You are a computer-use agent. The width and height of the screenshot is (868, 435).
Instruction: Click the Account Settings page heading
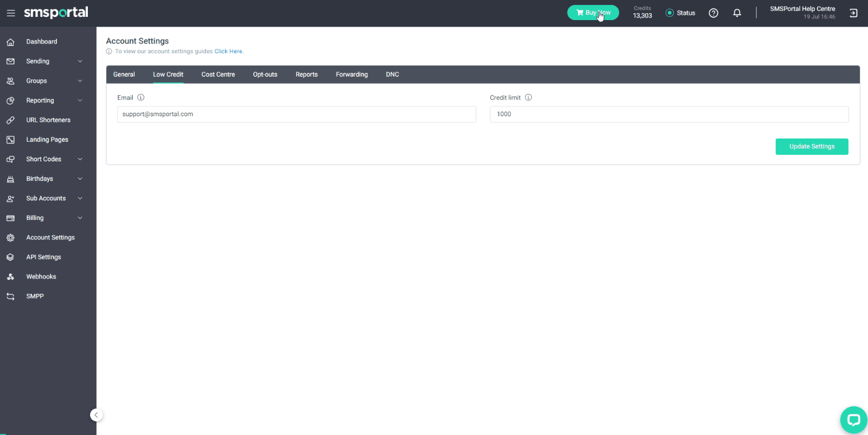137,41
